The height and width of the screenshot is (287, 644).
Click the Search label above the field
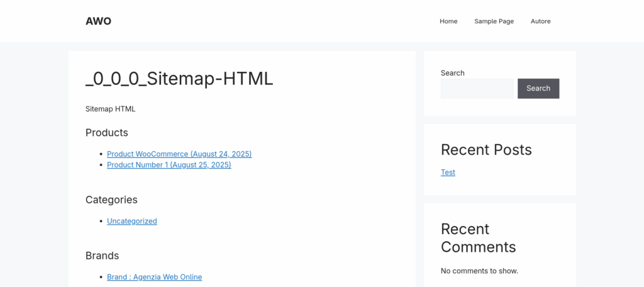[453, 73]
